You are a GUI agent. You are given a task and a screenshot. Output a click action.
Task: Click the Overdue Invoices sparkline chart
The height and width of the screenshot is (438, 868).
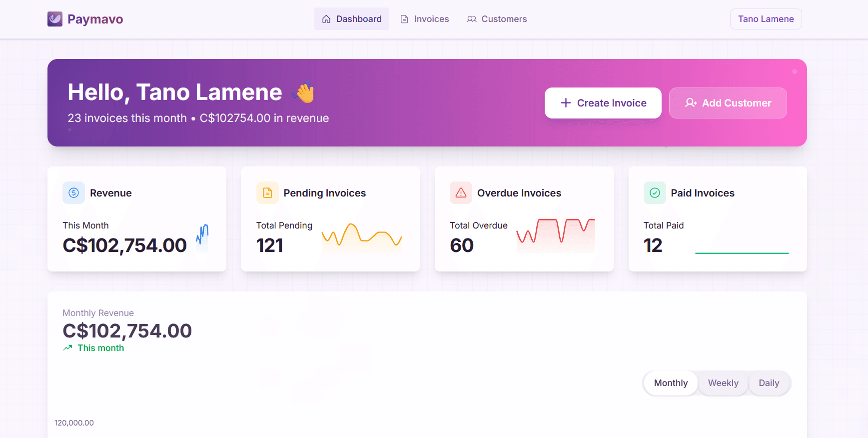tap(556, 235)
